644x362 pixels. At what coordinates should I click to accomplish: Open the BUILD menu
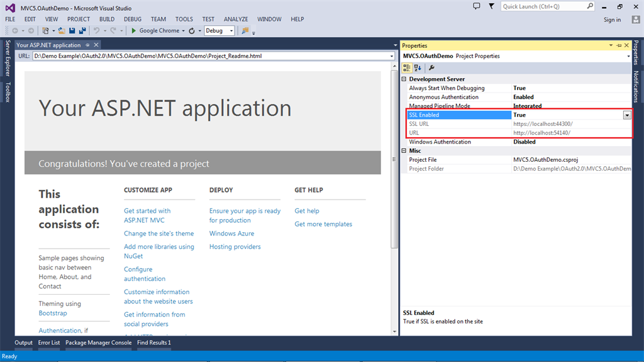pyautogui.click(x=107, y=20)
